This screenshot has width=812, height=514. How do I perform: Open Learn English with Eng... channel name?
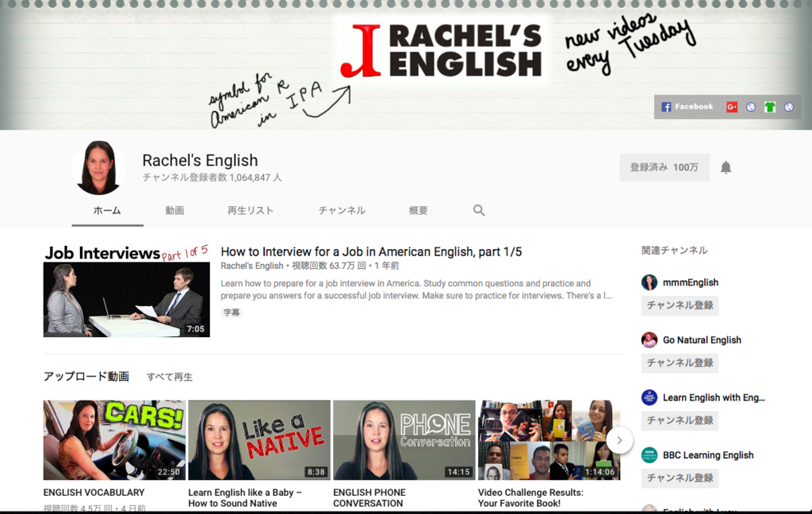[x=714, y=397]
